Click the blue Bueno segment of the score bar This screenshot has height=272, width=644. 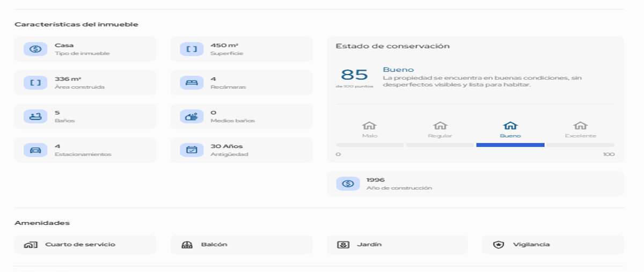click(x=510, y=145)
